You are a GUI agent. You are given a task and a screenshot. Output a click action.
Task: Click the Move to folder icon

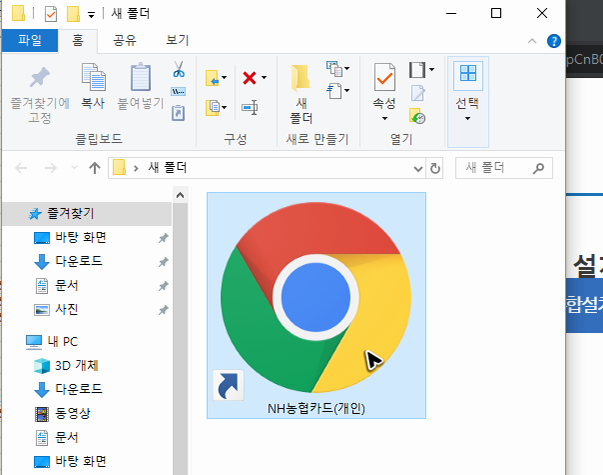212,78
